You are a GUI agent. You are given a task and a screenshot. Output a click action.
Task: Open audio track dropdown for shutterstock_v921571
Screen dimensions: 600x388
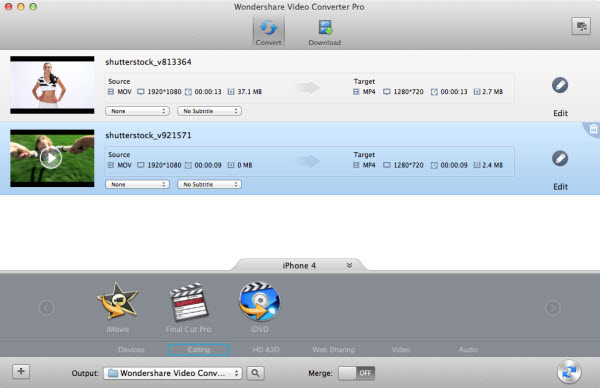click(x=137, y=184)
